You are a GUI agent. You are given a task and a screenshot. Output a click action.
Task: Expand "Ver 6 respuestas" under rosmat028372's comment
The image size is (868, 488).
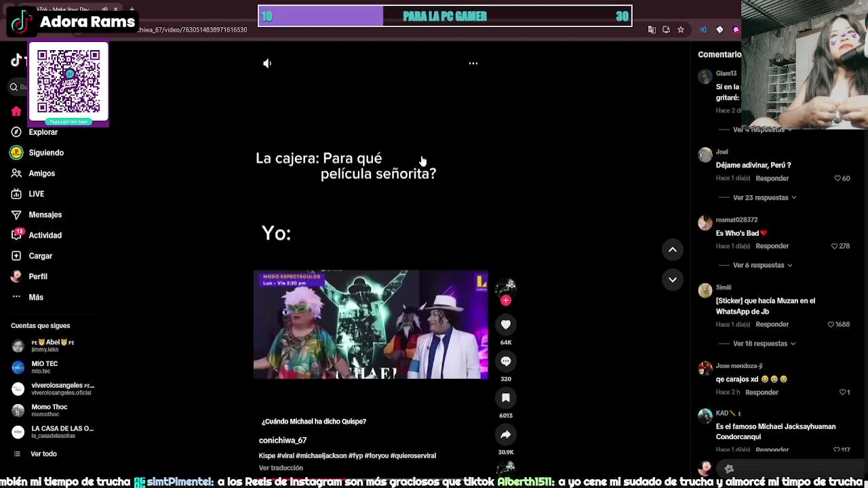tap(762, 266)
